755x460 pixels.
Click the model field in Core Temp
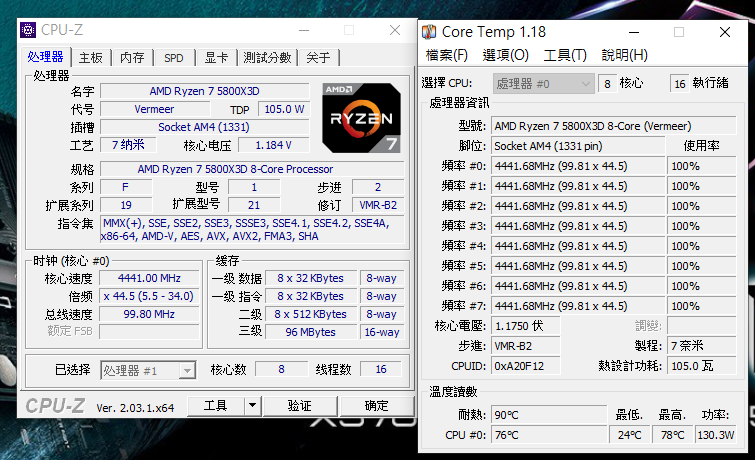613,126
